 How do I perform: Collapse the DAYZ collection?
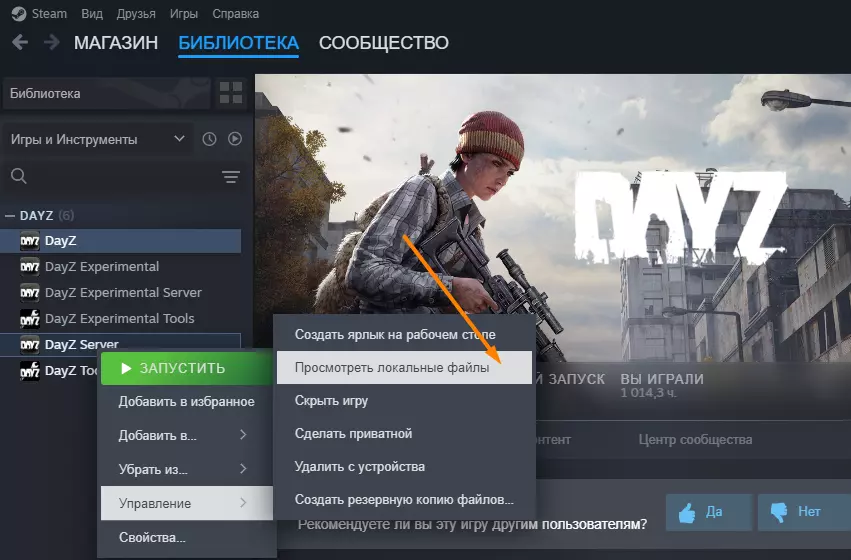[10, 215]
